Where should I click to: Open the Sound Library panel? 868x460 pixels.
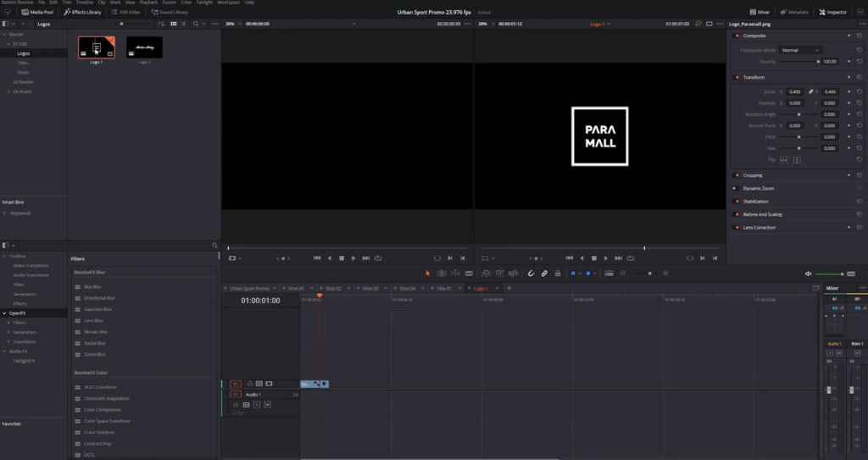(170, 13)
